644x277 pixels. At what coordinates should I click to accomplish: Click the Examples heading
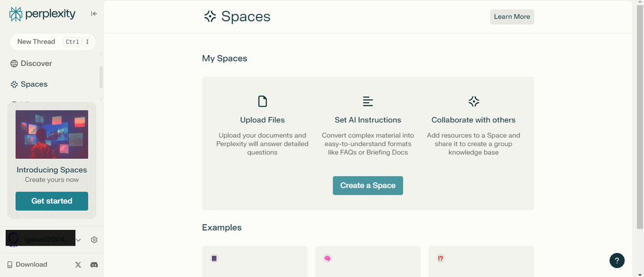221,228
